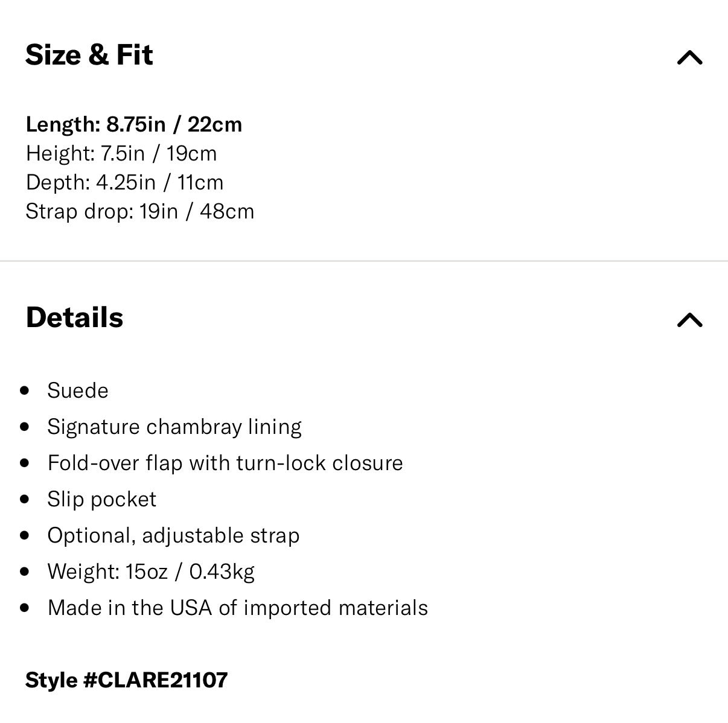Click the Strap drop 19in / 48cm line
Image resolution: width=728 pixels, height=723 pixels.
140,211
